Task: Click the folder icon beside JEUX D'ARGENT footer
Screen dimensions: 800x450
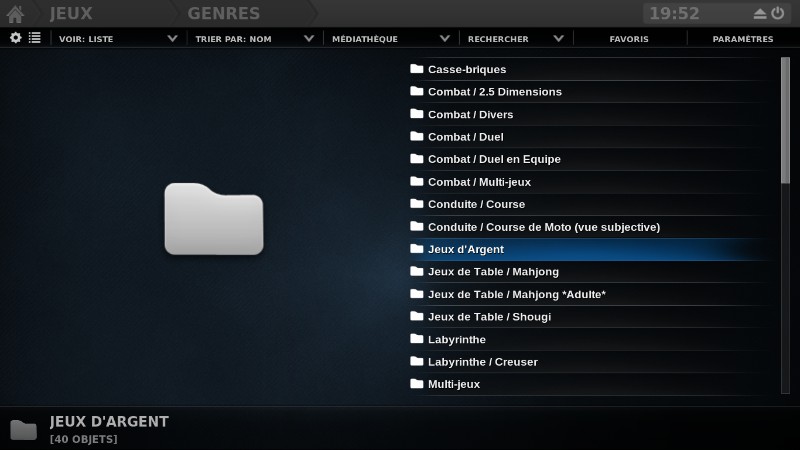Action: tap(23, 430)
